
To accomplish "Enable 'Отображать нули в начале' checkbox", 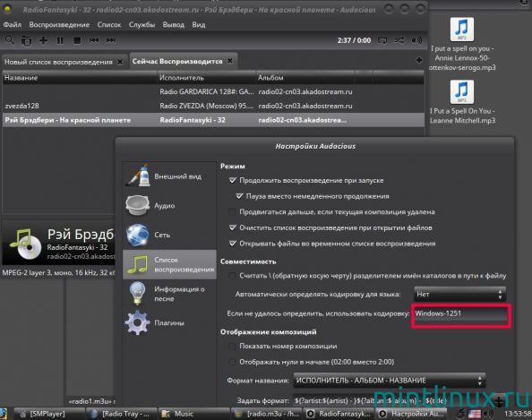I will click(x=232, y=362).
